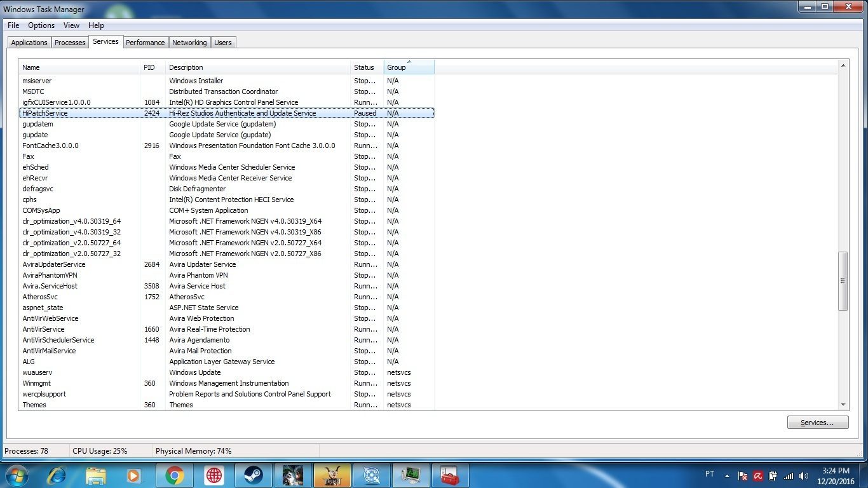Sort by the PID column header
The height and width of the screenshot is (488, 868).
153,67
